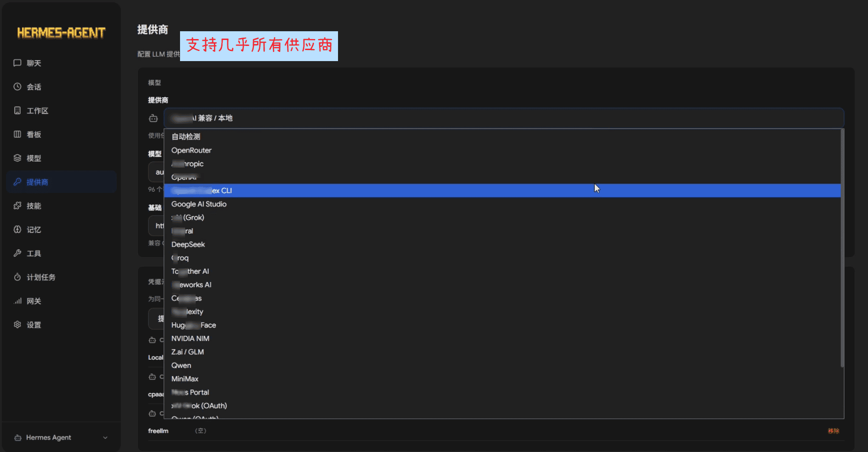The width and height of the screenshot is (868, 452).
Task: Select the provider ending in 'lexity'
Action: (502, 311)
